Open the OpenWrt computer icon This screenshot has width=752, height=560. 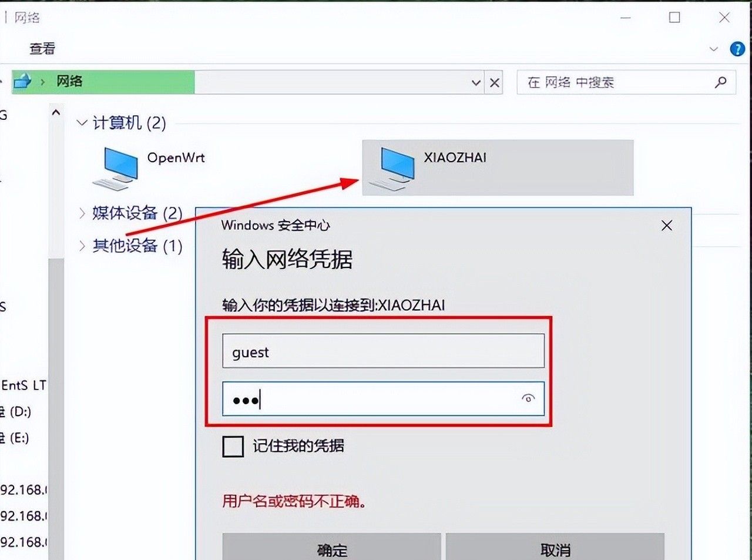tap(115, 168)
